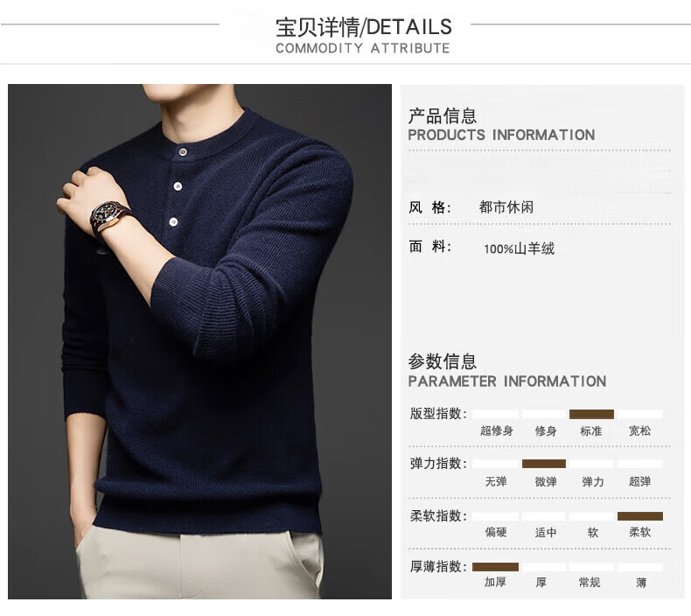Click the 薄 thickness label
691x616 pixels.
coord(641,583)
